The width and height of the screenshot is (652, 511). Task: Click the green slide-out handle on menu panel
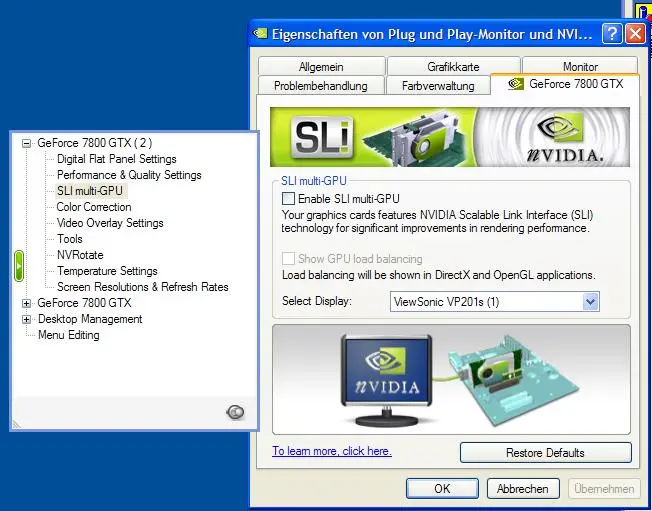tap(19, 266)
